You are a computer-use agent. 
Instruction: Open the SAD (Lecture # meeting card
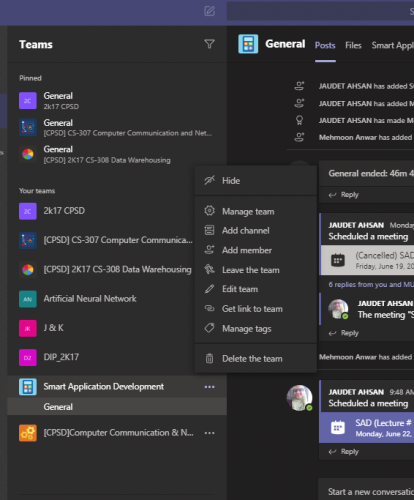pos(367,427)
